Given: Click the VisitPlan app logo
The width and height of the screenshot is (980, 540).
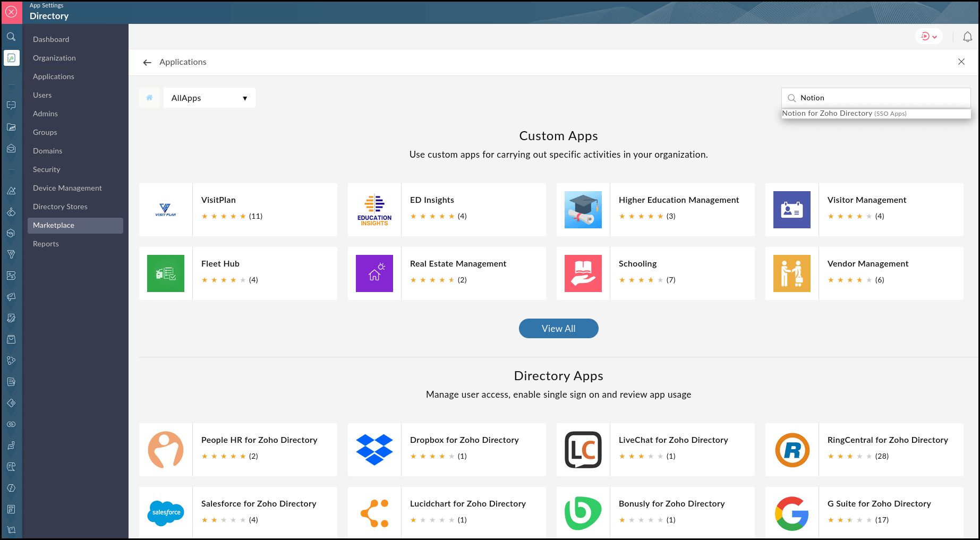Looking at the screenshot, I should pyautogui.click(x=166, y=210).
